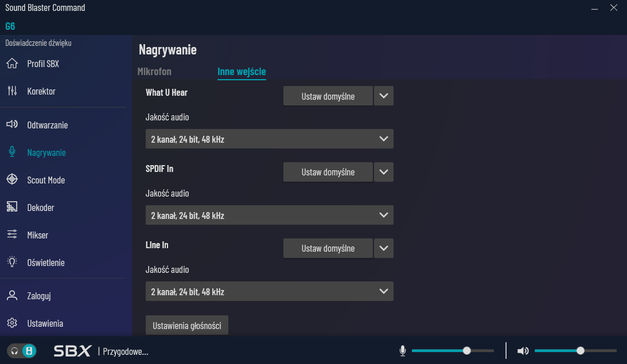Open Oświetlenie light bulb icon
The height and width of the screenshot is (364, 627).
12,262
